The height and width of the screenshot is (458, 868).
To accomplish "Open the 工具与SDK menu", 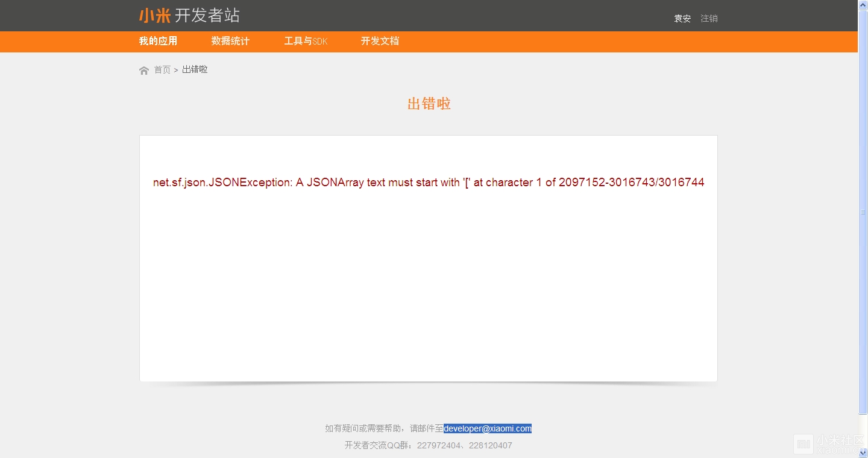I will click(x=306, y=41).
